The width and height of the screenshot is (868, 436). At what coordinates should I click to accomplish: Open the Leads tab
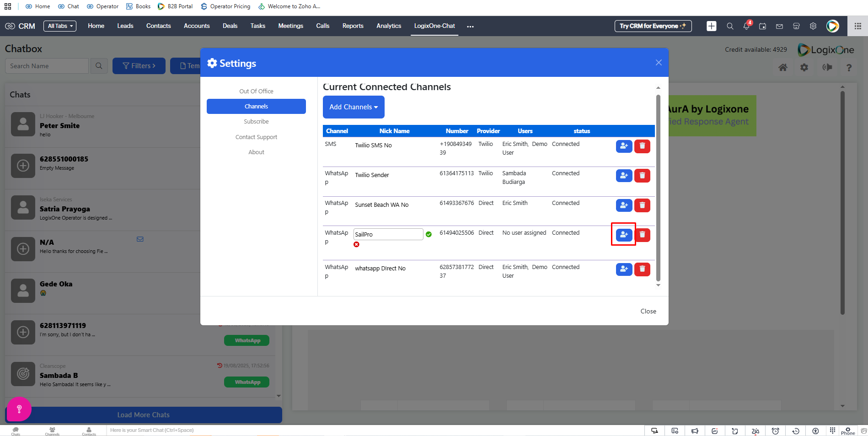tap(125, 26)
